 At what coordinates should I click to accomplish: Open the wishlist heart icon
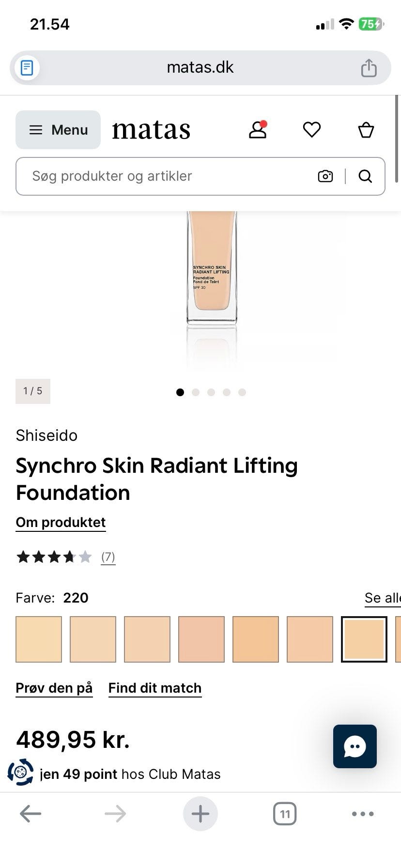pyautogui.click(x=312, y=130)
